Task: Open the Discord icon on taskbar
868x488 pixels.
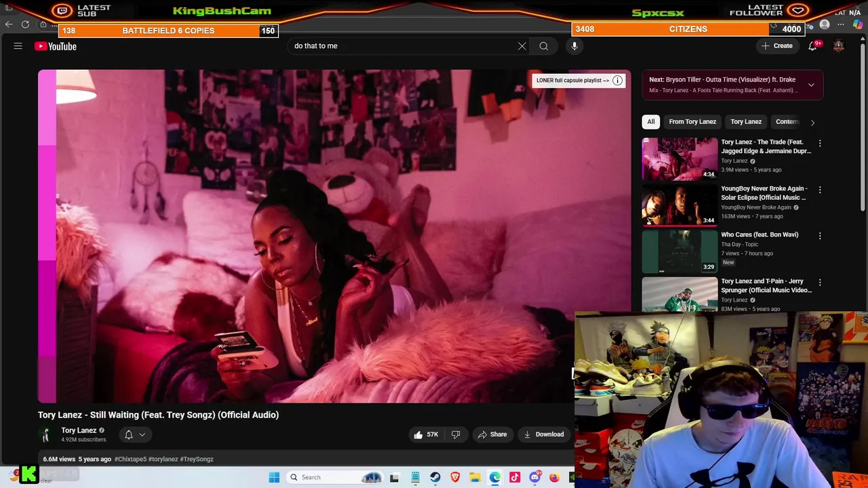Action: (x=535, y=477)
